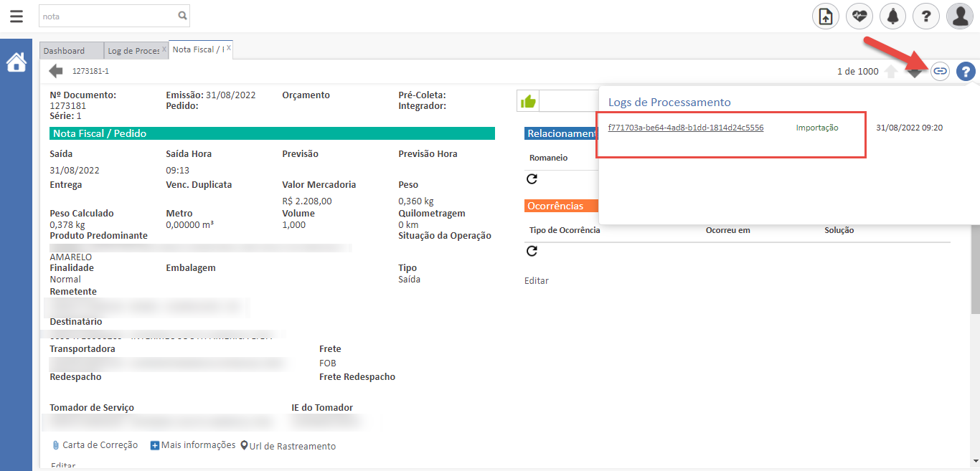Screen dimensions: 980x471
Task: Open user profile avatar
Action: click(x=959, y=16)
